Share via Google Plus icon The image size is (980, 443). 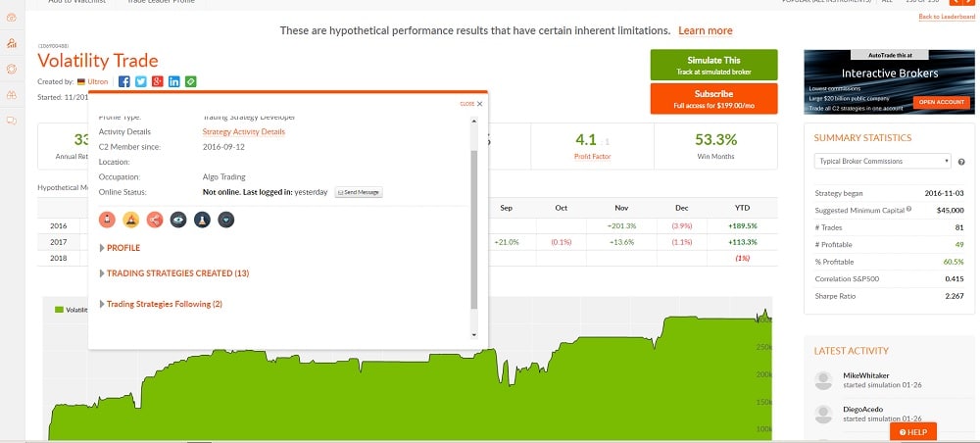click(x=157, y=81)
